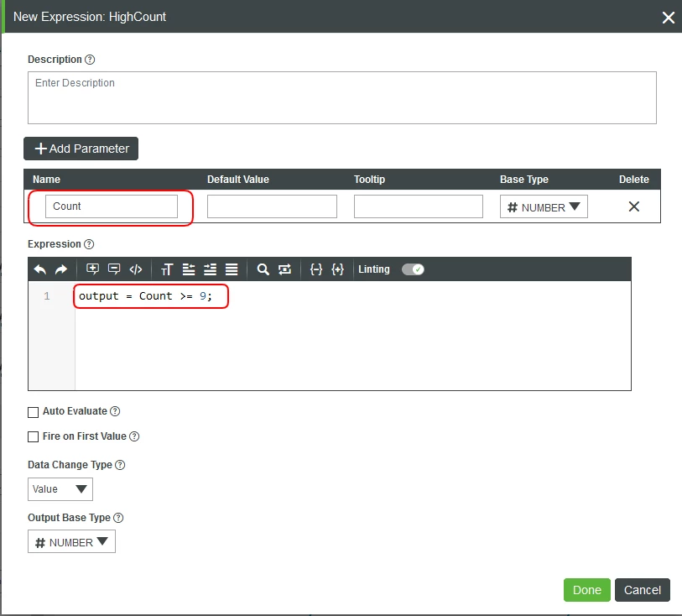Click the Add Parameter button
Screen dimensions: 682x616
point(81,149)
